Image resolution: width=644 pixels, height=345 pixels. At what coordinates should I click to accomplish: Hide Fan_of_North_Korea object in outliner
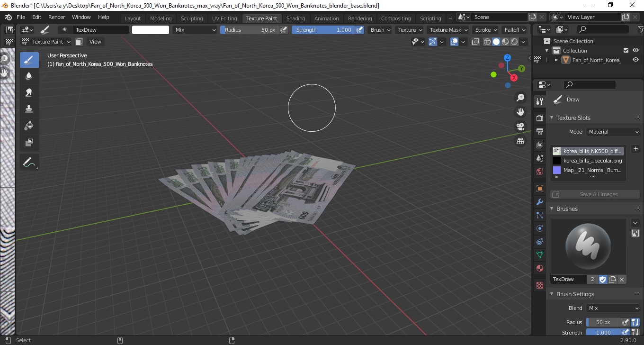pos(636,60)
